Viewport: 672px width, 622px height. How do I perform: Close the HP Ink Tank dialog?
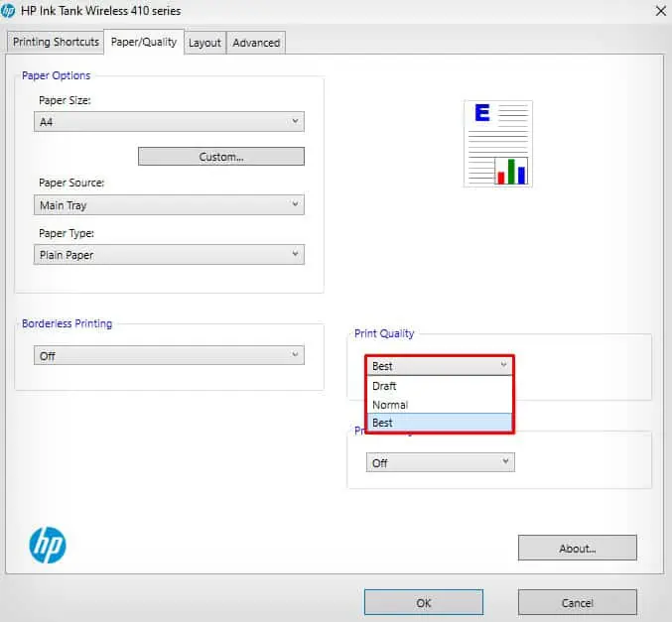pyautogui.click(x=660, y=11)
